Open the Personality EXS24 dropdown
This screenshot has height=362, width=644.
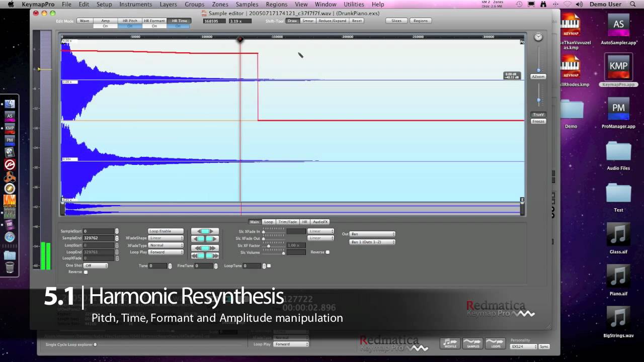pos(524,346)
